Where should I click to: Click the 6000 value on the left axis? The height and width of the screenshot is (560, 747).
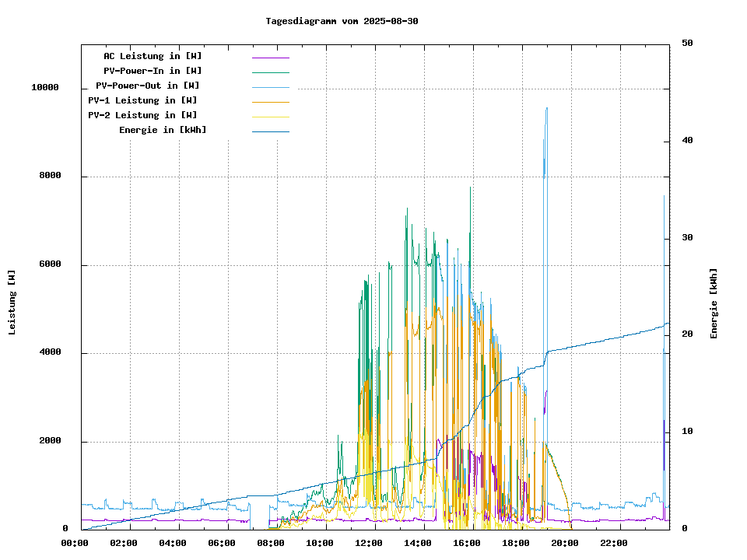50,264
